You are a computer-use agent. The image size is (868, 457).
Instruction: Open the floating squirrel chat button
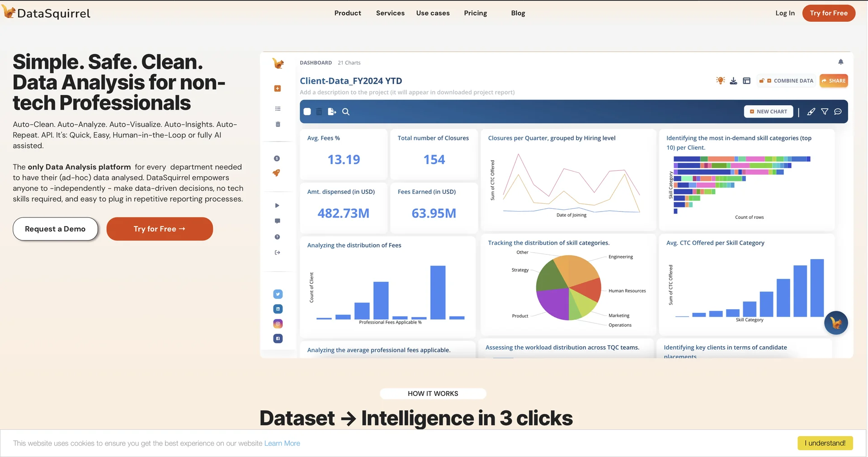coord(836,323)
